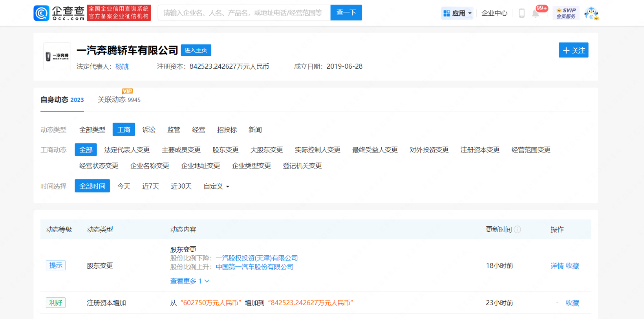Expand 查看更多 1 in 股东变更 row
This screenshot has height=319, width=644.
190,281
